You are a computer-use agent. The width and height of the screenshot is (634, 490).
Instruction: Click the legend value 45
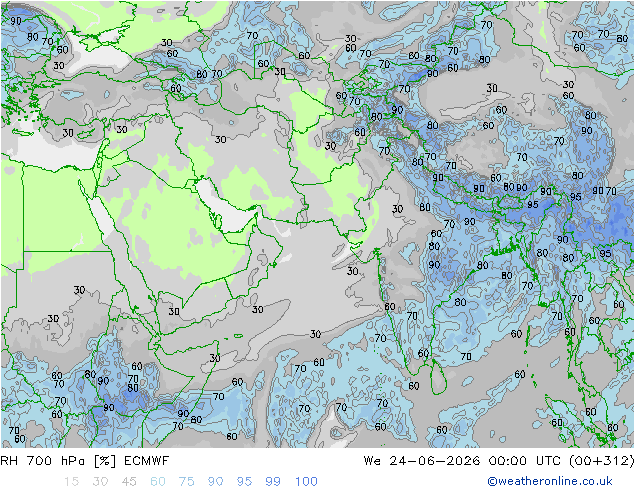pos(129,482)
